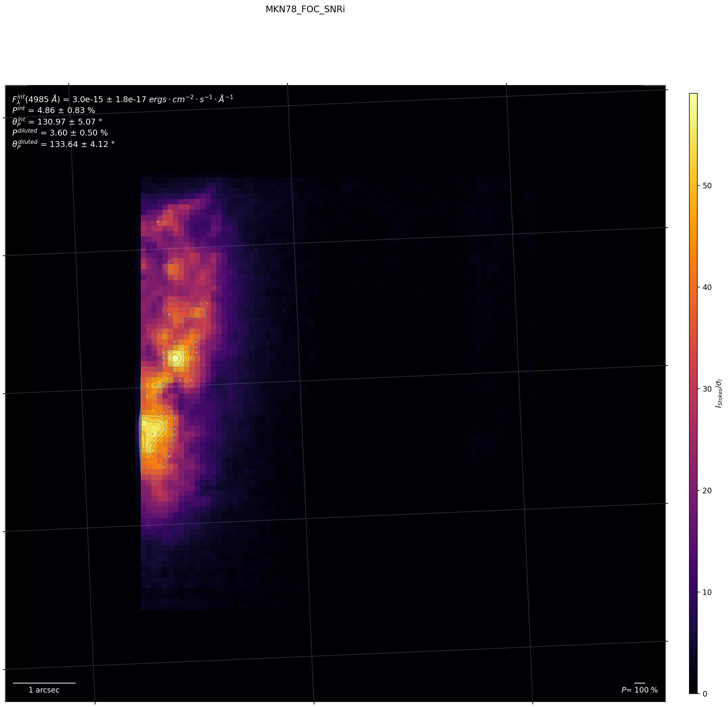Click the theta diluted = 133.64° text

click(x=63, y=144)
